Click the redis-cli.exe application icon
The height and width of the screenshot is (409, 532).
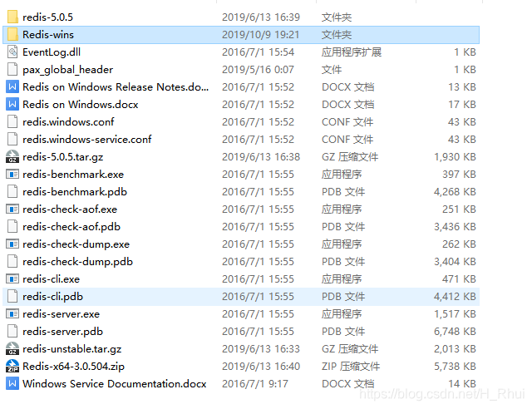pos(12,279)
